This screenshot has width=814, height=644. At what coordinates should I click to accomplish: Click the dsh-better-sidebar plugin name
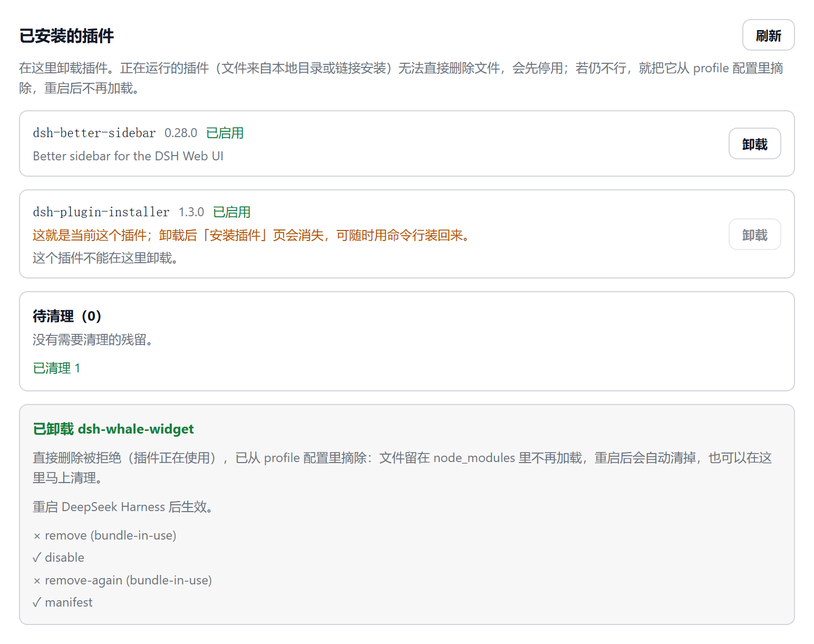[x=94, y=133]
